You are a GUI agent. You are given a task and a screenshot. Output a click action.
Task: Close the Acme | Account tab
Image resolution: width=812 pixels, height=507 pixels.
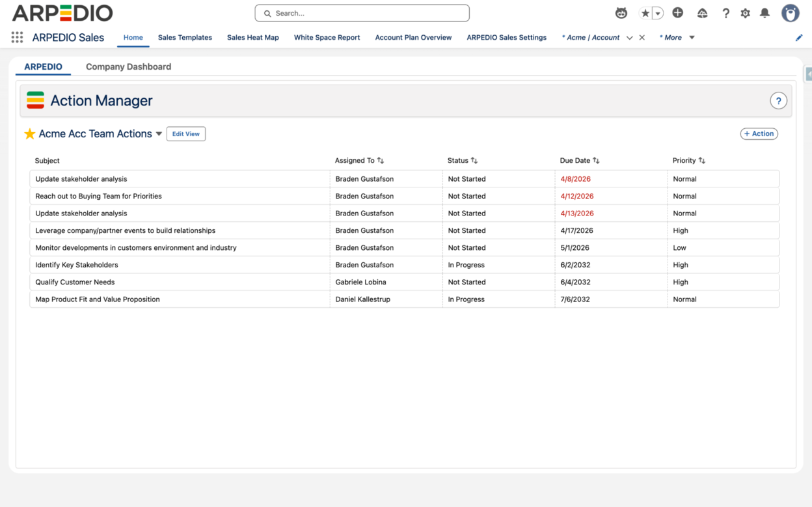tap(642, 38)
